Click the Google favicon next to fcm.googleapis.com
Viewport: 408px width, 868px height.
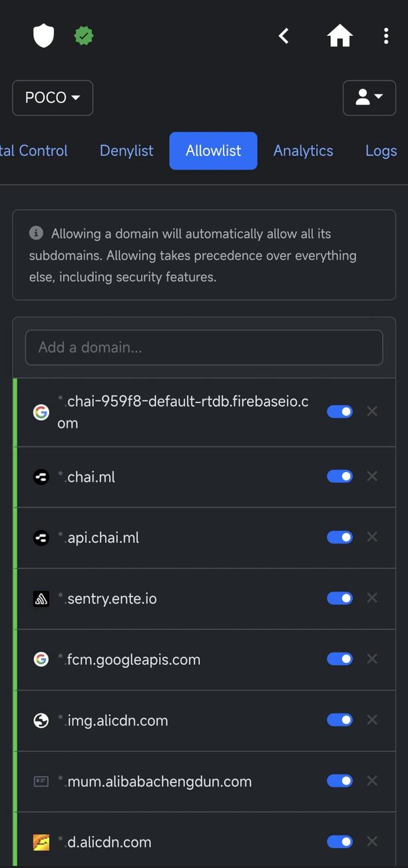point(41,658)
